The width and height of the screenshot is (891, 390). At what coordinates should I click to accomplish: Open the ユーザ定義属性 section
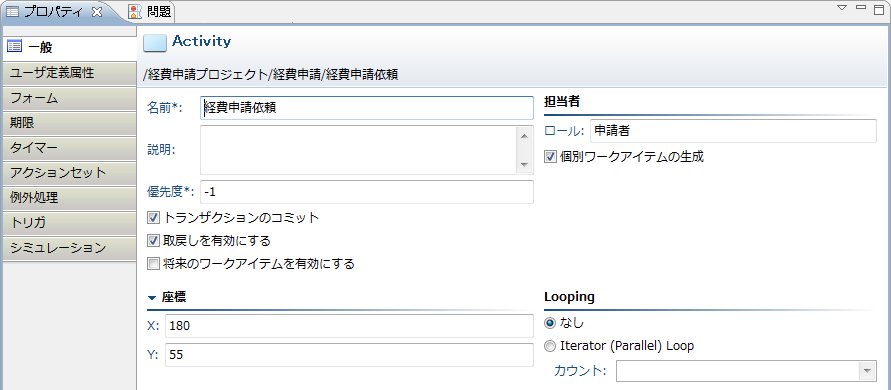click(69, 73)
